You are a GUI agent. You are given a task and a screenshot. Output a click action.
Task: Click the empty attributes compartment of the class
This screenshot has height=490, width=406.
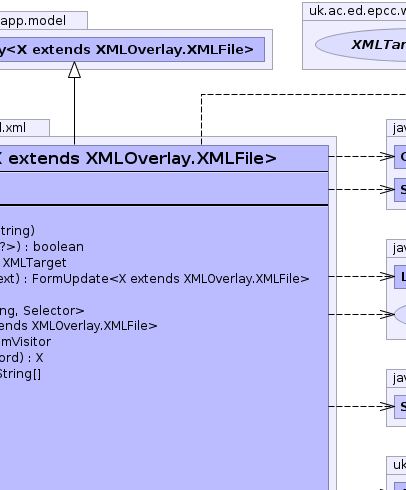(x=164, y=188)
